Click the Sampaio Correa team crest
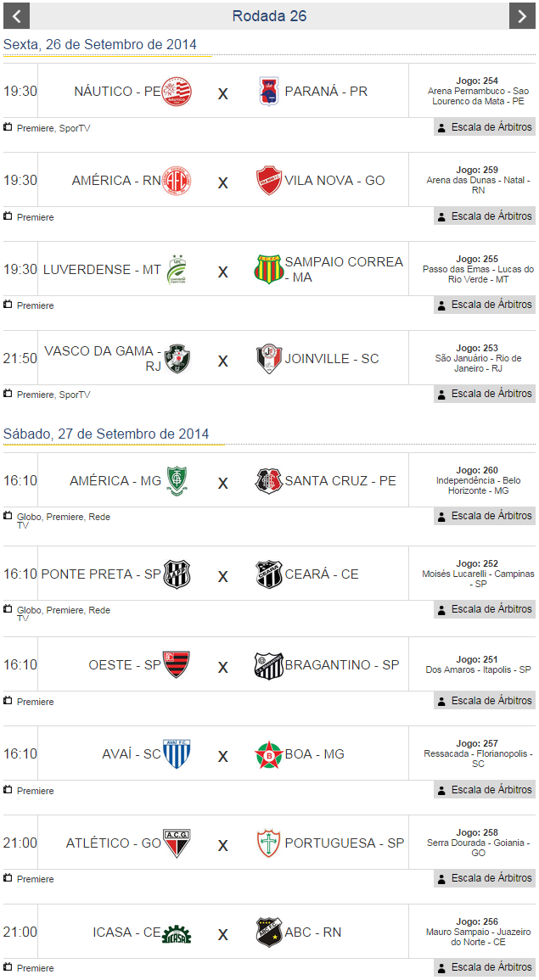 point(268,270)
